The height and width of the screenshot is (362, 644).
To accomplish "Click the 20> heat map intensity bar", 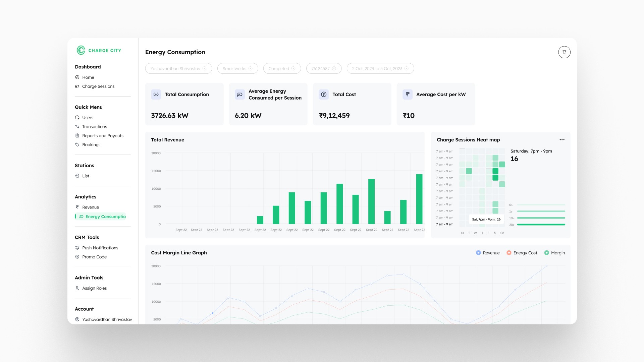I will point(541,225).
